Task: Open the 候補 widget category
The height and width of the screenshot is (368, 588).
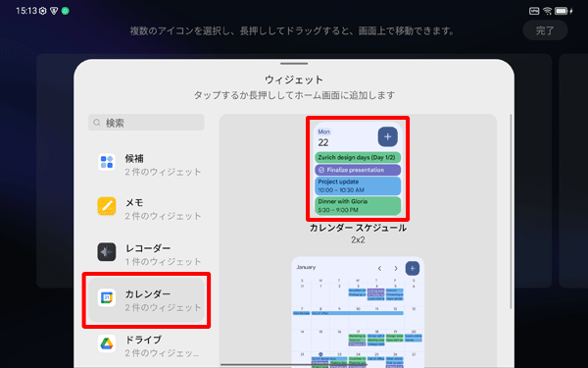Action: pos(146,165)
